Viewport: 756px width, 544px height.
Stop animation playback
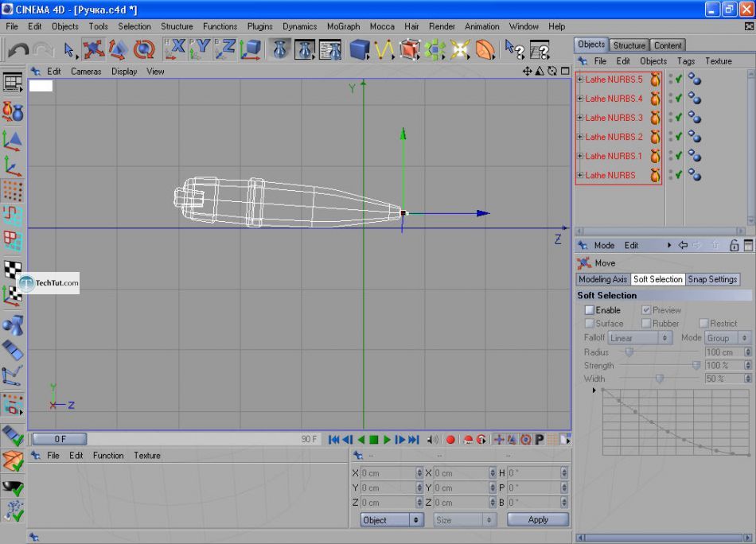pos(374,440)
